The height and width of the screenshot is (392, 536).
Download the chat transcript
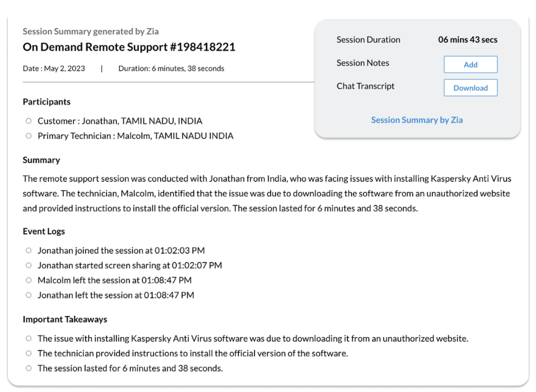(470, 88)
